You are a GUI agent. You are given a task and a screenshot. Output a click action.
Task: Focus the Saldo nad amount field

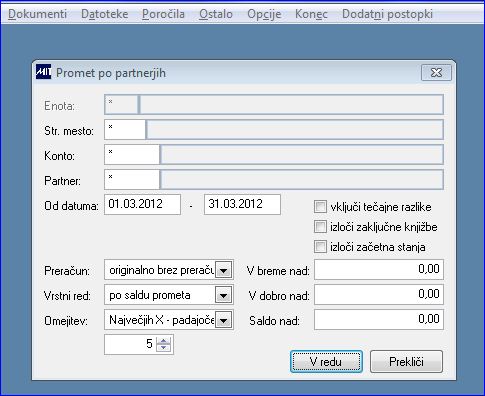click(379, 320)
